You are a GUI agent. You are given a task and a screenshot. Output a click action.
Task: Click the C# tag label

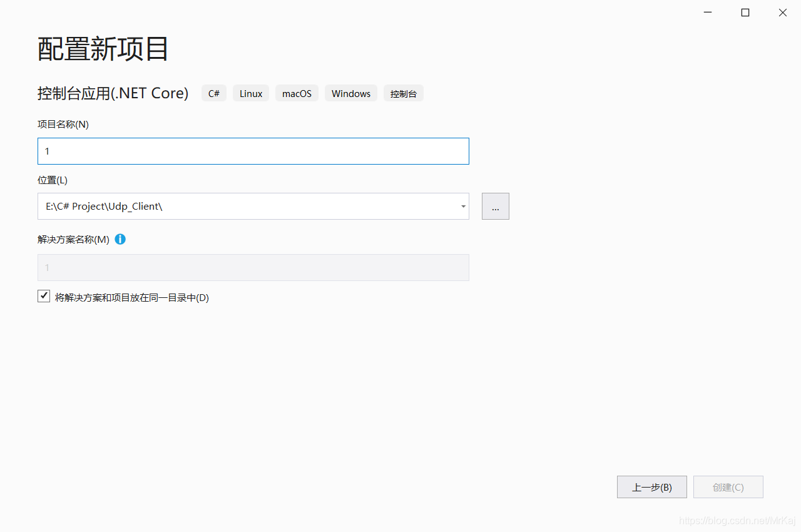point(214,93)
